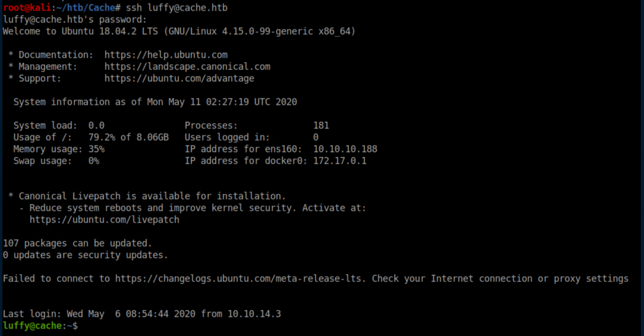The image size is (644, 336).
Task: Click the "0 updates are security updates" line
Action: (x=85, y=255)
